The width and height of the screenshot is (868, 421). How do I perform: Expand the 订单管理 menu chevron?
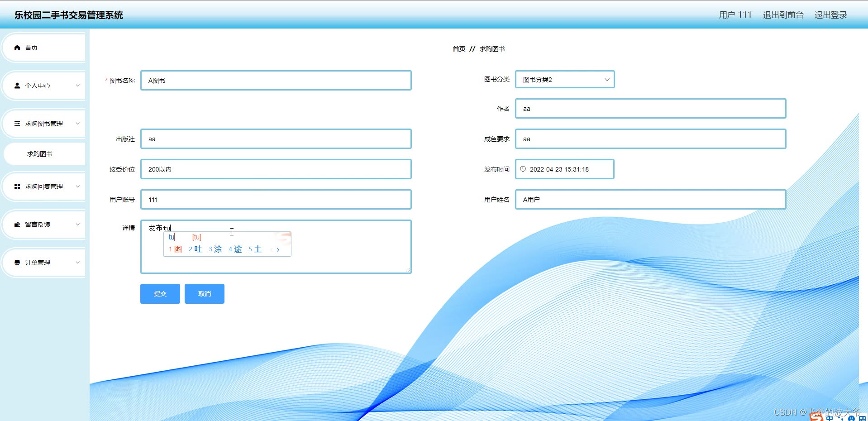78,263
